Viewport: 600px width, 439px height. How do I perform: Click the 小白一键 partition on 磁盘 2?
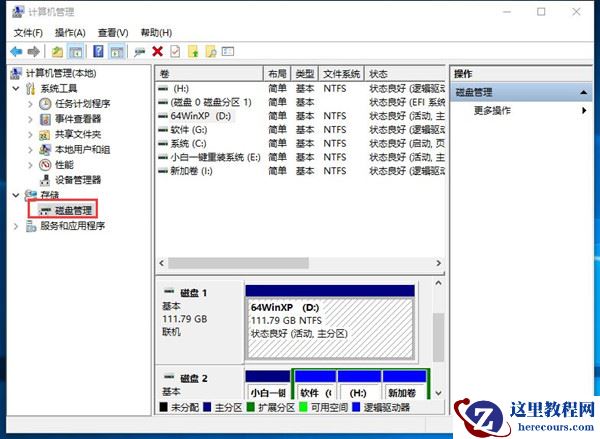point(268,385)
